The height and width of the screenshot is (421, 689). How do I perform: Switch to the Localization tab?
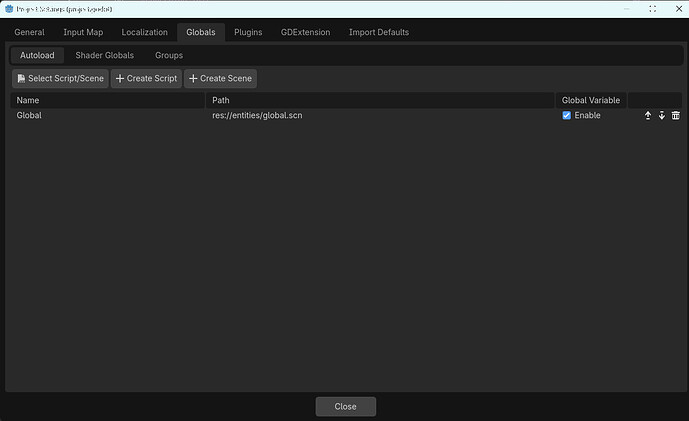coord(145,32)
